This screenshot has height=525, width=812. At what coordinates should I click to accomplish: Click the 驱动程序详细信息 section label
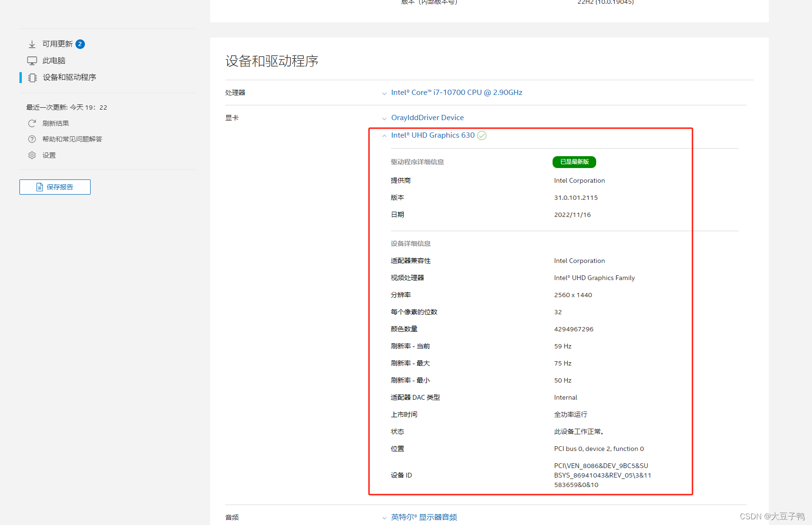(x=417, y=162)
